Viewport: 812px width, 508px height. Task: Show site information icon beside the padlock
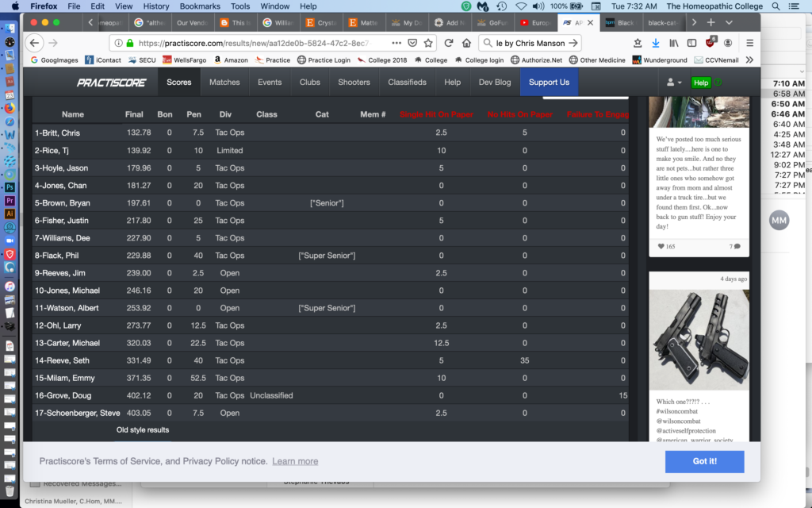pos(119,43)
